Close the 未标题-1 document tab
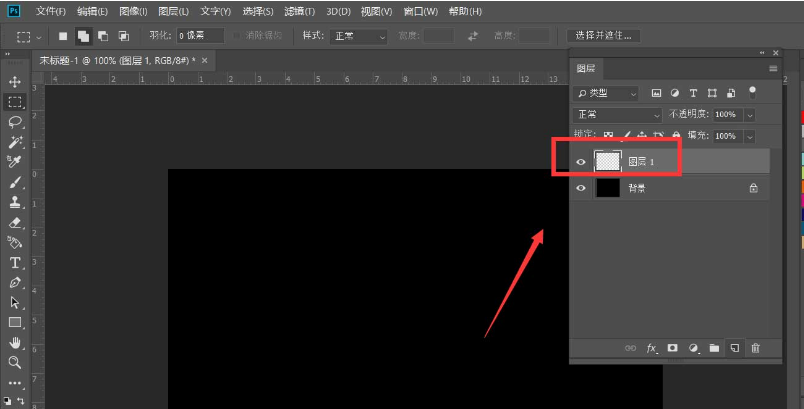Viewport: 804px width, 409px height. click(x=205, y=60)
